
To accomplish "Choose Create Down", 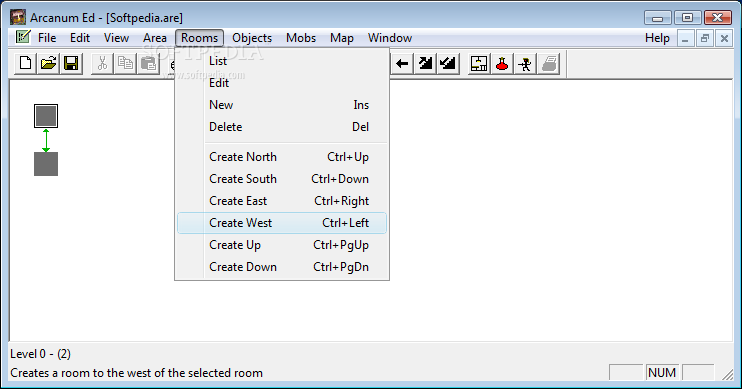I will pos(282,267).
